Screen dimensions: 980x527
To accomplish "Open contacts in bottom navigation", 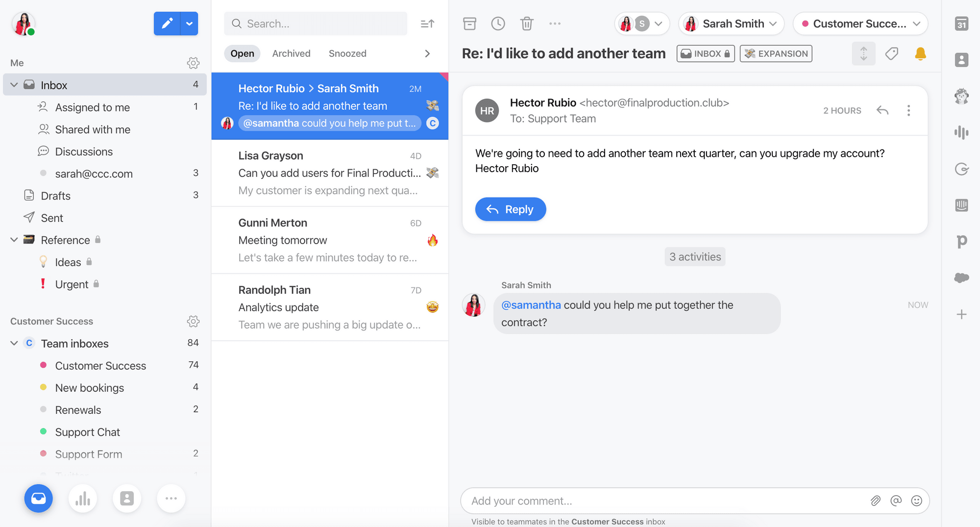I will click(127, 499).
